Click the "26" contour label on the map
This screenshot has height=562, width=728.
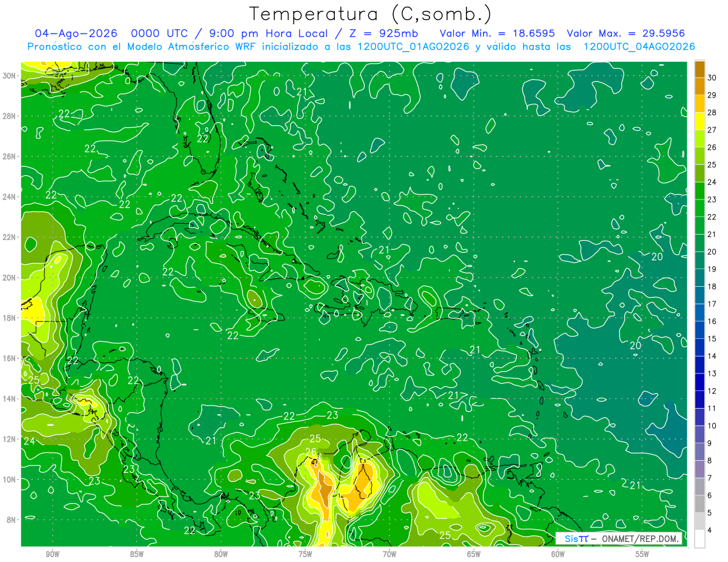pyautogui.click(x=310, y=452)
